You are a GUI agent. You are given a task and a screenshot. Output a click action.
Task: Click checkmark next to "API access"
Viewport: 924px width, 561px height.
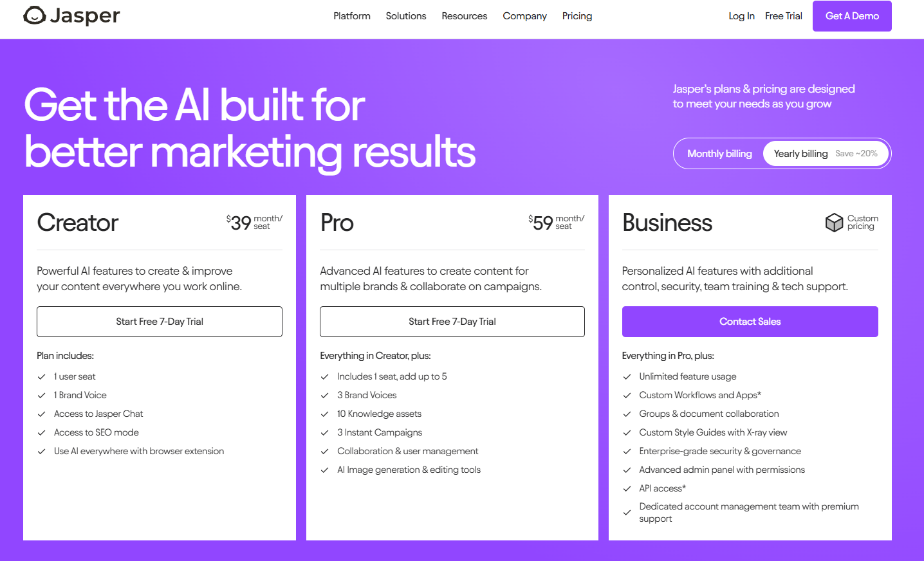coord(627,489)
